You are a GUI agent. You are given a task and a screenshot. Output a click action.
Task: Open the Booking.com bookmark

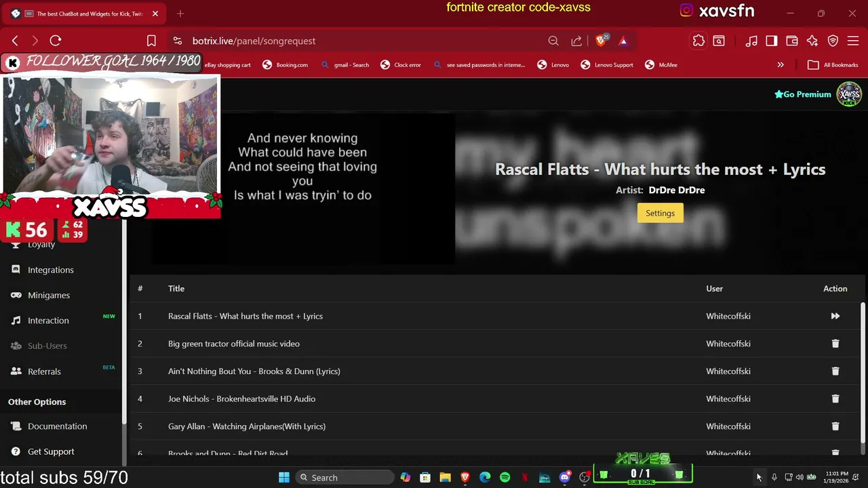tap(285, 65)
